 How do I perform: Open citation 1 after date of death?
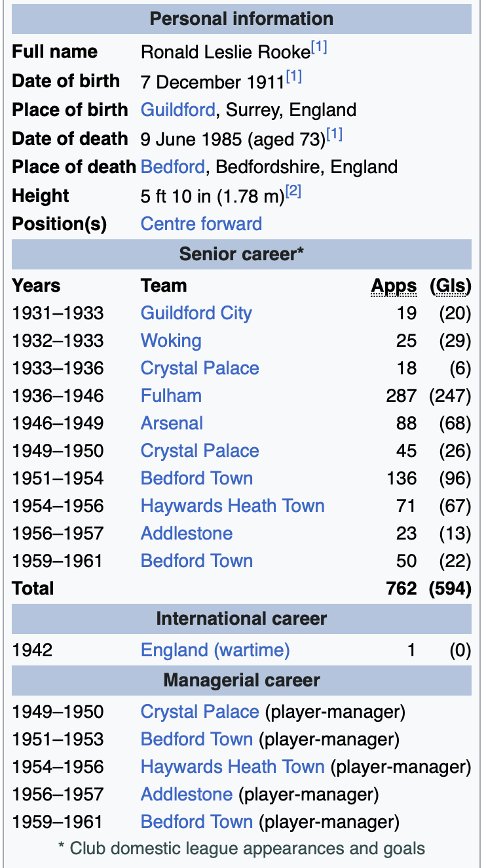[334, 134]
